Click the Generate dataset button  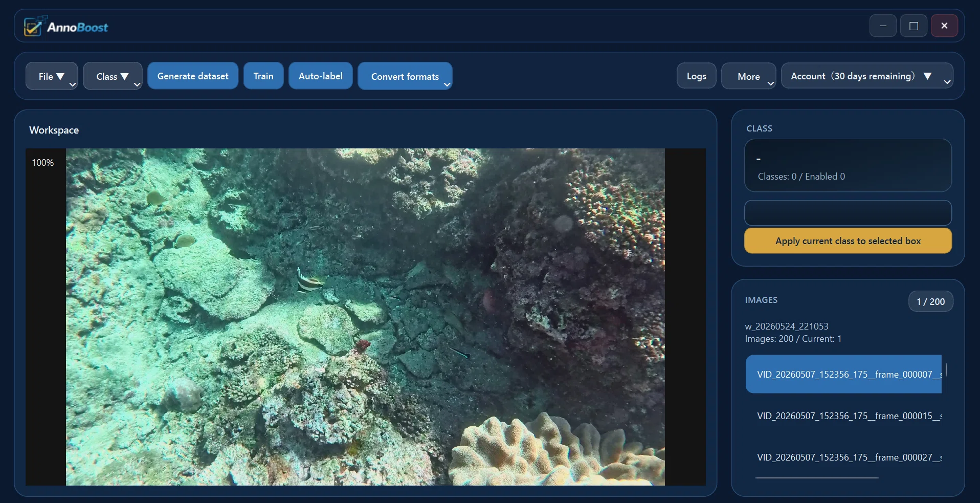[x=193, y=76]
